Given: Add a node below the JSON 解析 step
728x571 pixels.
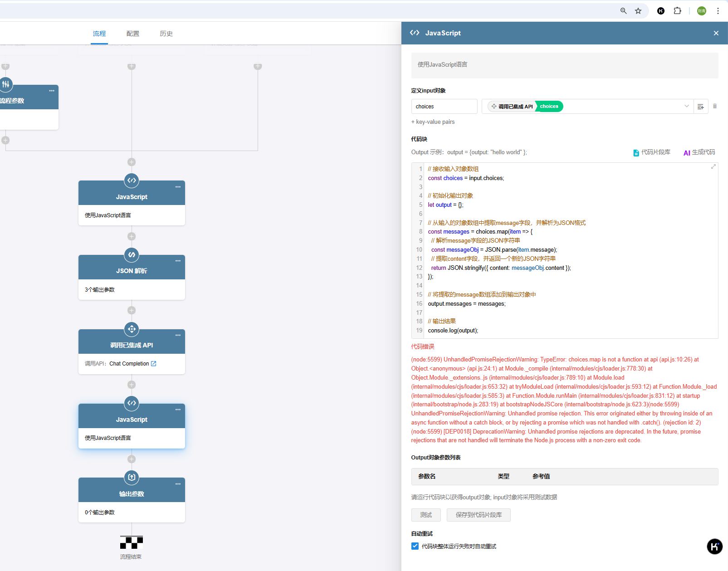Looking at the screenshot, I should click(132, 311).
